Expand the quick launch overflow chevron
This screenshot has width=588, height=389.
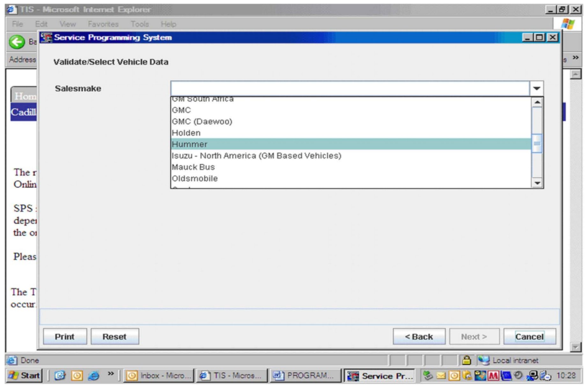tap(110, 374)
